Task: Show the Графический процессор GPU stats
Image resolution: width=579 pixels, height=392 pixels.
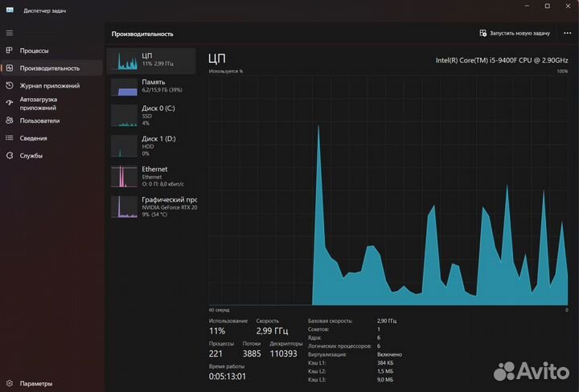Action: tap(152, 206)
